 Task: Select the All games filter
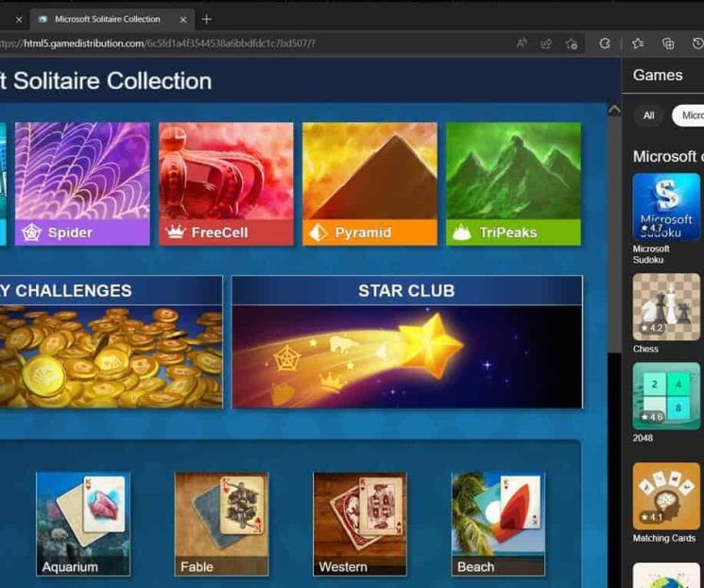point(649,115)
